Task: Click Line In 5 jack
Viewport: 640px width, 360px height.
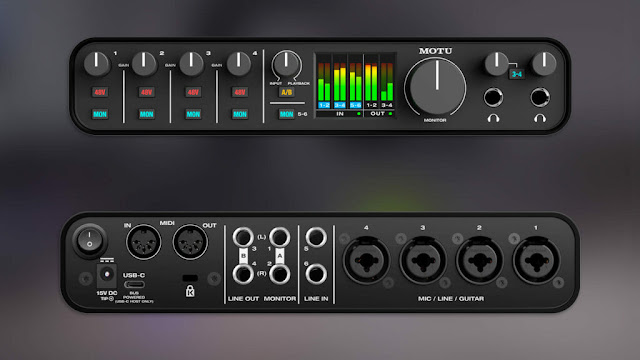Action: tap(316, 237)
